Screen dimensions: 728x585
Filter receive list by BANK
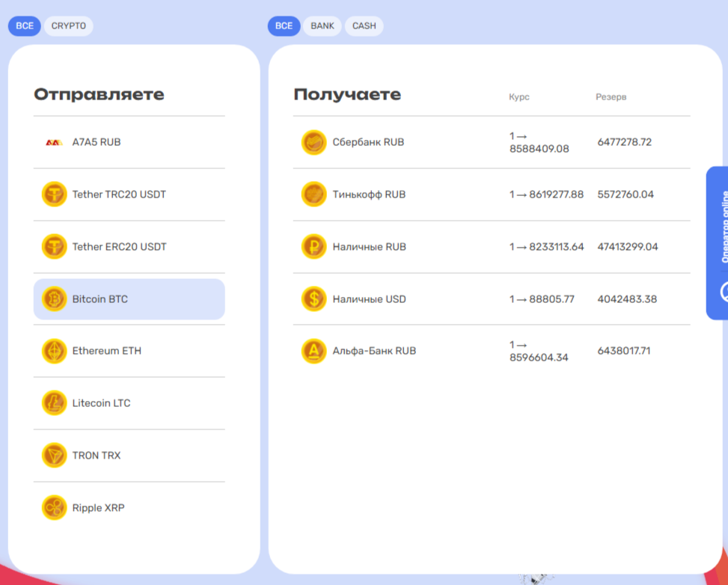click(x=322, y=26)
